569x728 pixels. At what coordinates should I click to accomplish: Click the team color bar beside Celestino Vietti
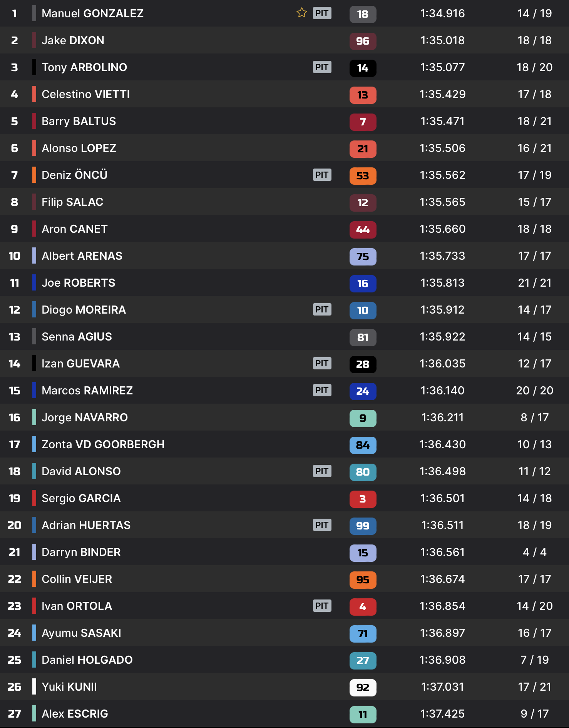34,94
